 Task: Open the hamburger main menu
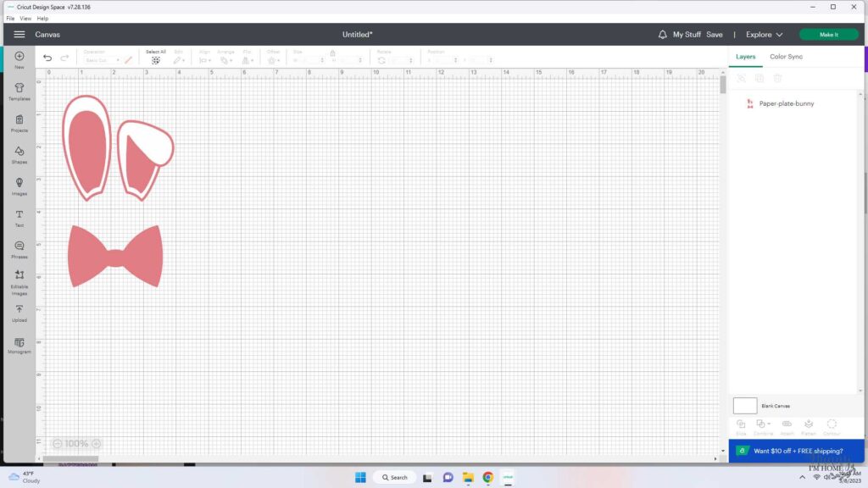(19, 34)
